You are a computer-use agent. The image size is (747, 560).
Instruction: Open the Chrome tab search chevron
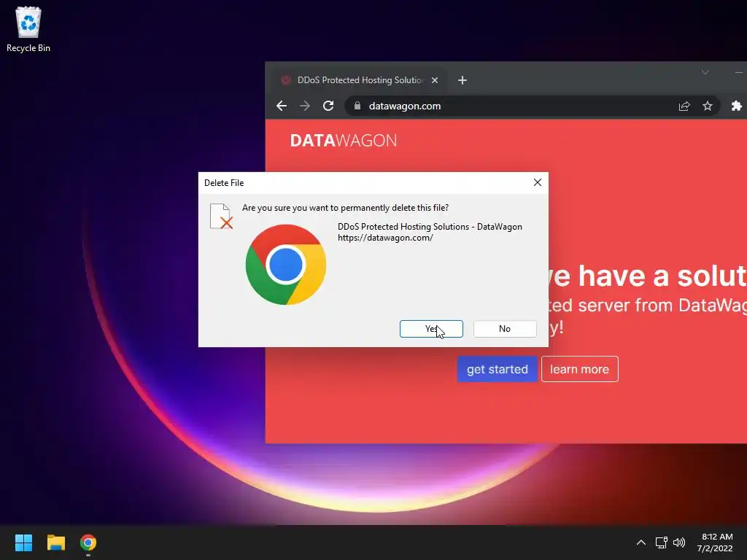pyautogui.click(x=705, y=72)
